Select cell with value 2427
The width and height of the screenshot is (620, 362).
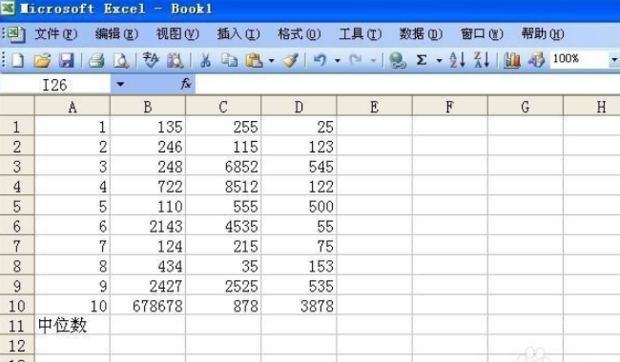(x=148, y=286)
